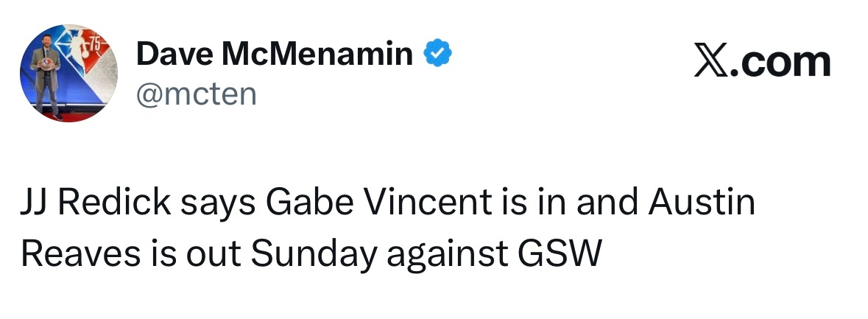Click the X logo in the watermark
The height and width of the screenshot is (319, 868).
pyautogui.click(x=713, y=63)
